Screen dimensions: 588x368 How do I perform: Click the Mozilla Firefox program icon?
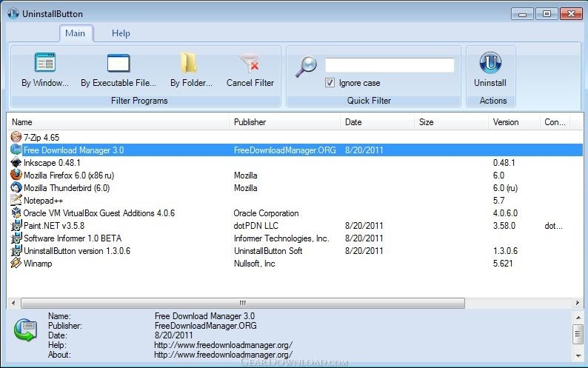pos(16,175)
